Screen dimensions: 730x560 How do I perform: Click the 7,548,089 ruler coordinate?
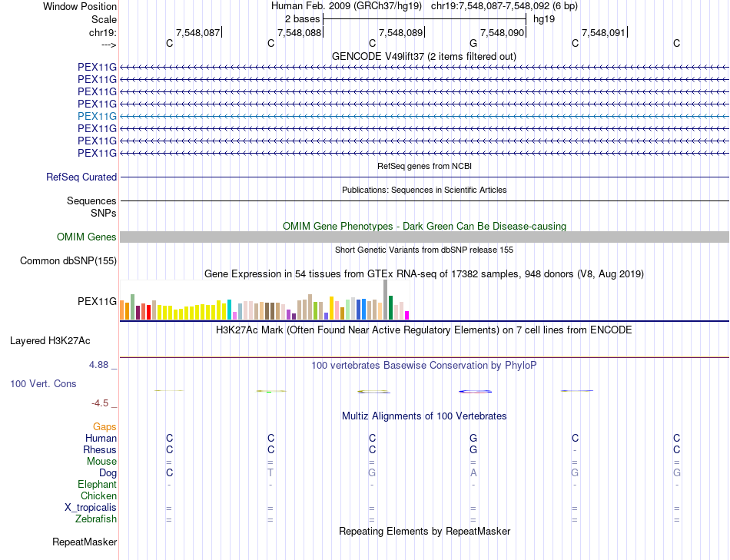pos(401,32)
